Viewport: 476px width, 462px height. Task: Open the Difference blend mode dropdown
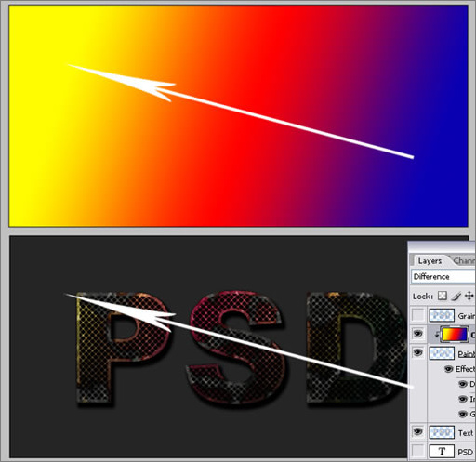pyautogui.click(x=443, y=276)
